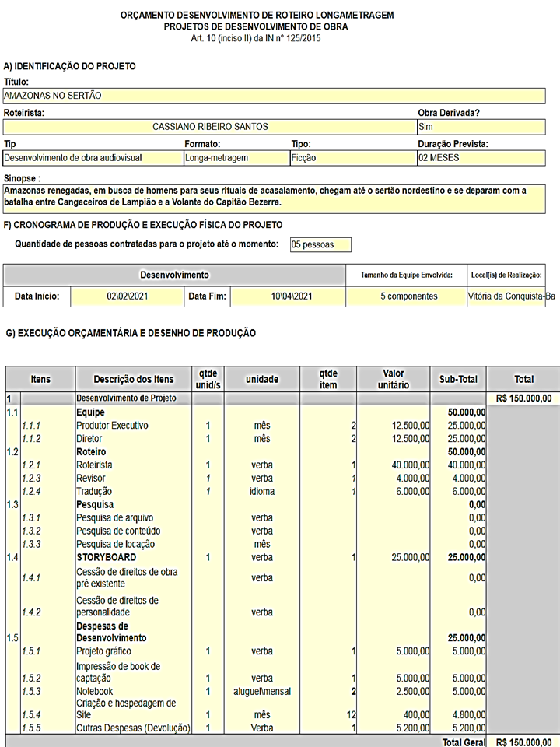Image resolution: width=560 pixels, height=747 pixels.
Task: Click the 'G) EXECUÇÃO ORÇAMENTÁRIA E DESENHO DE PRODUÇÃO' heading
Action: pyautogui.click(x=131, y=333)
